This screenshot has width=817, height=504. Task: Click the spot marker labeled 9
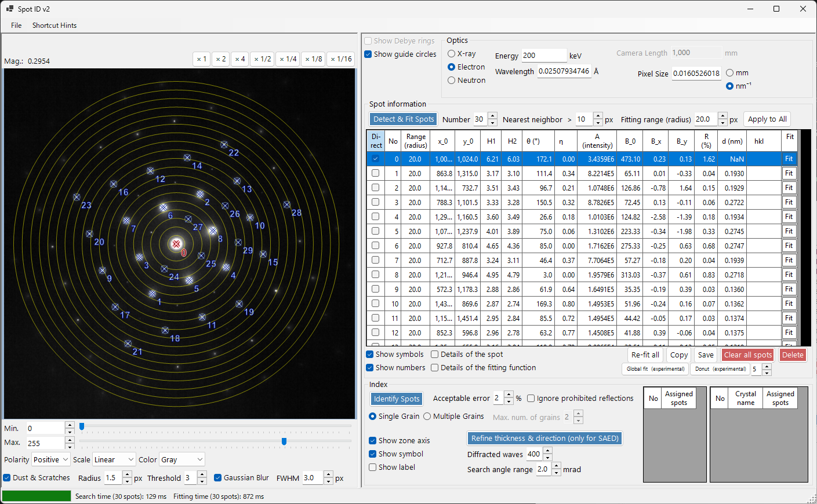[x=102, y=271]
